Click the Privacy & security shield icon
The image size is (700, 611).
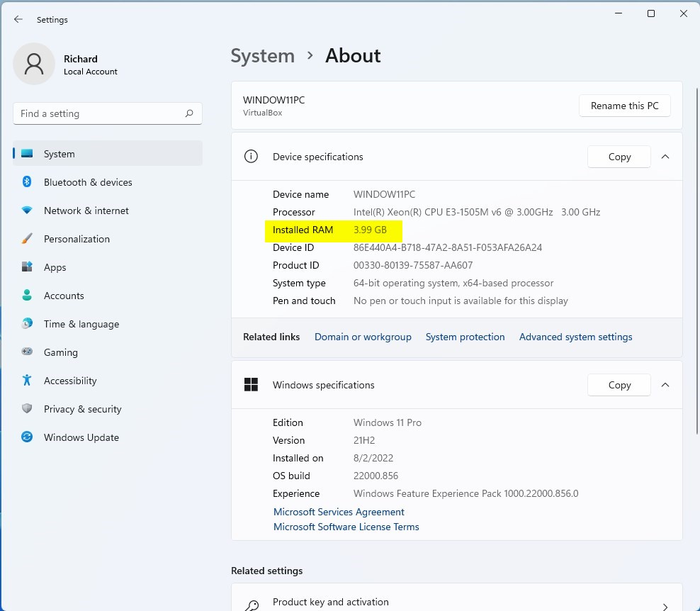27,409
